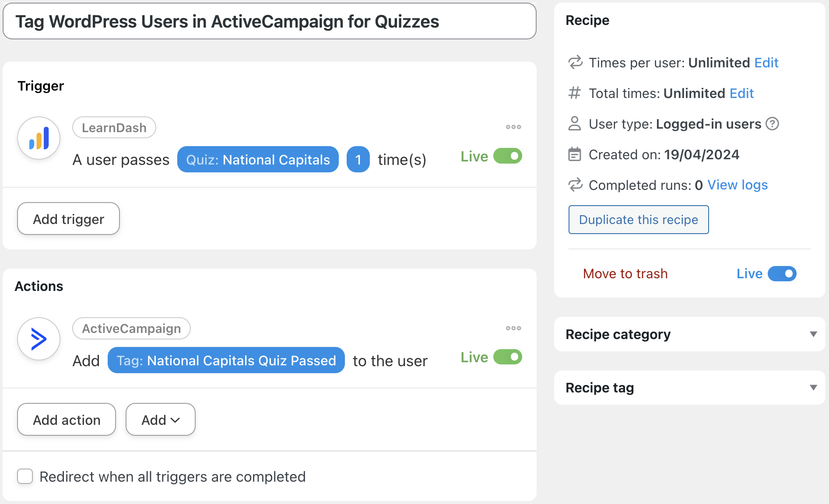Click the recipe title input field
Viewport: 829px width, 504px height.
[269, 21]
